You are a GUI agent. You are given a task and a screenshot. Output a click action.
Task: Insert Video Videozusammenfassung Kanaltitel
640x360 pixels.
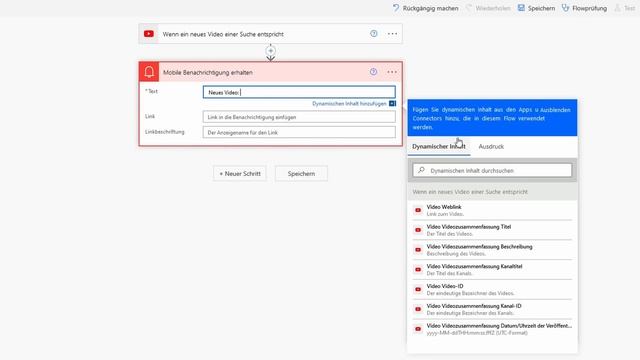(492, 270)
